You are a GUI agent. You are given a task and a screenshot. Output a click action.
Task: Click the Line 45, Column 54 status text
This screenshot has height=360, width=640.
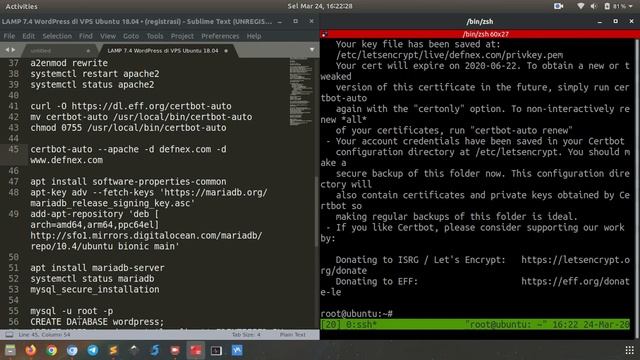point(44,335)
